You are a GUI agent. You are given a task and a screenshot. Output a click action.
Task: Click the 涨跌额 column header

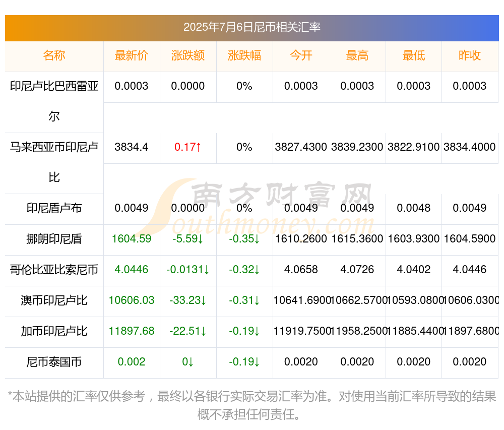pos(187,55)
